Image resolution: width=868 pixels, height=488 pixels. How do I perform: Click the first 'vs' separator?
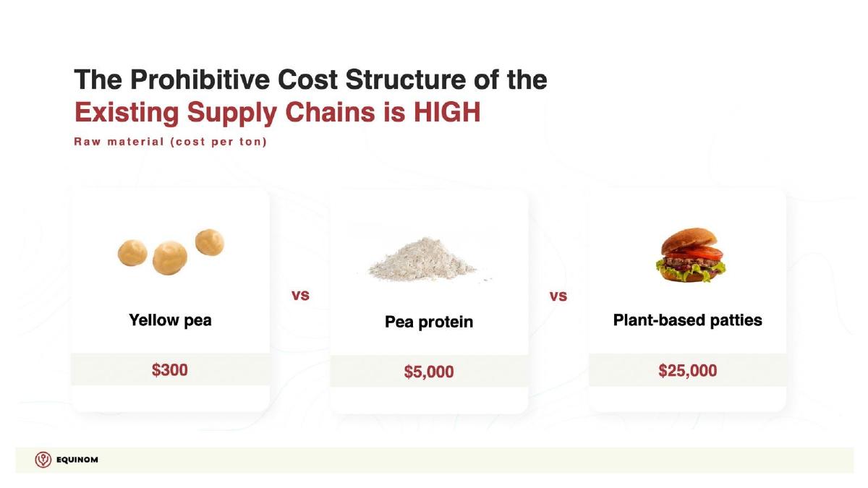pyautogui.click(x=300, y=295)
